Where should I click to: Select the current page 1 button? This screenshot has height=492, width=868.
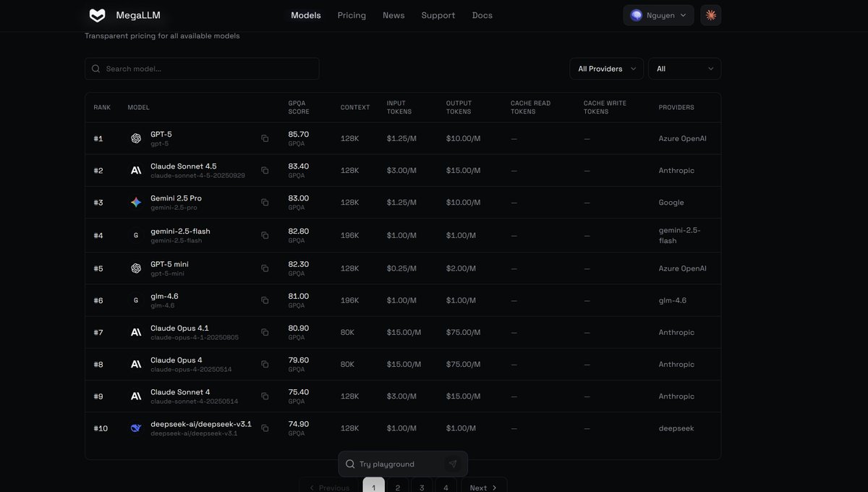(x=374, y=486)
